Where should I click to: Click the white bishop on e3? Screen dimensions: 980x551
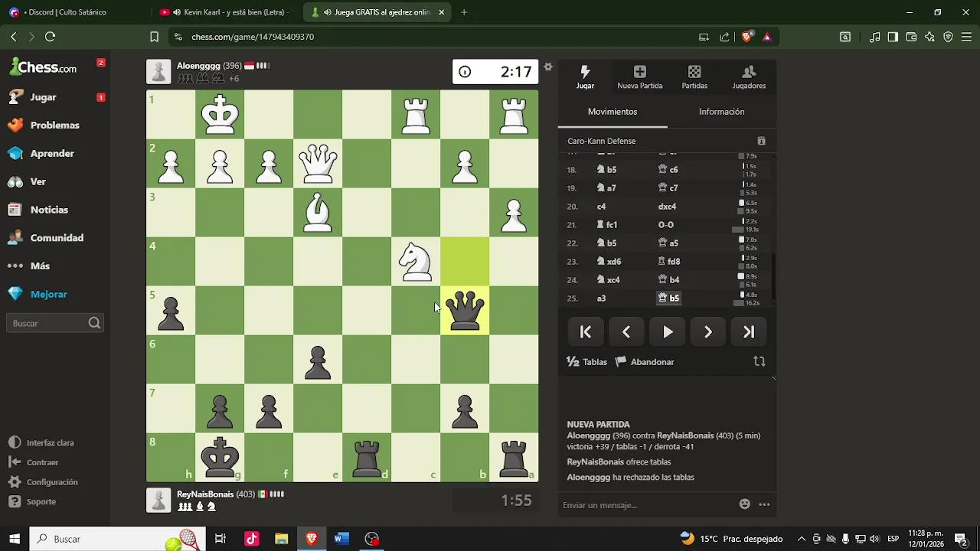coord(318,213)
